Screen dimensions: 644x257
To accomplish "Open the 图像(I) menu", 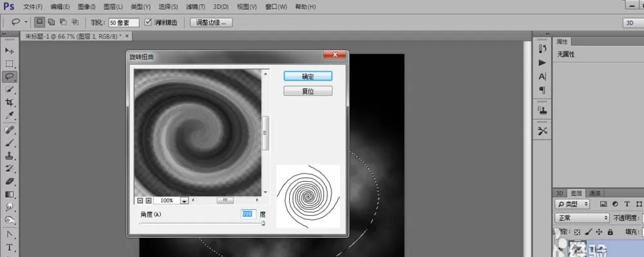I will (x=87, y=6).
